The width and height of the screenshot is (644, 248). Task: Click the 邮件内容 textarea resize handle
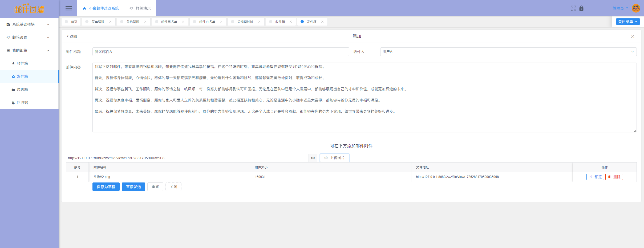click(x=635, y=131)
